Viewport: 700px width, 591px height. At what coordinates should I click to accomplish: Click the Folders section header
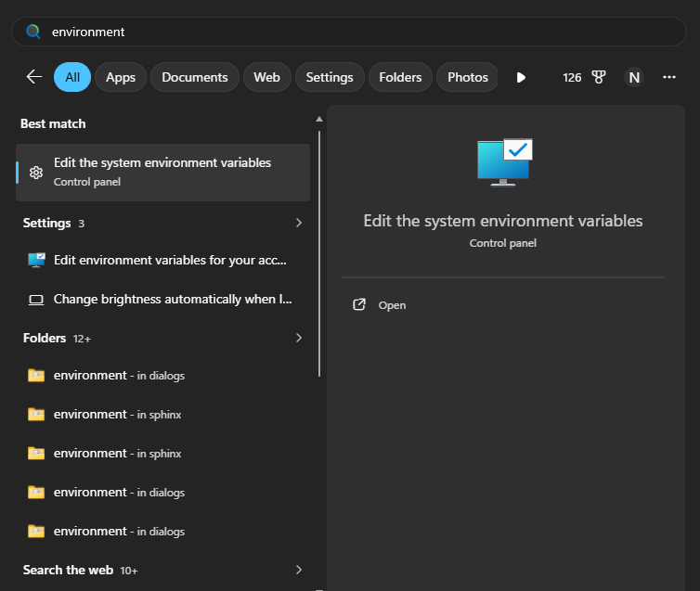coord(45,338)
